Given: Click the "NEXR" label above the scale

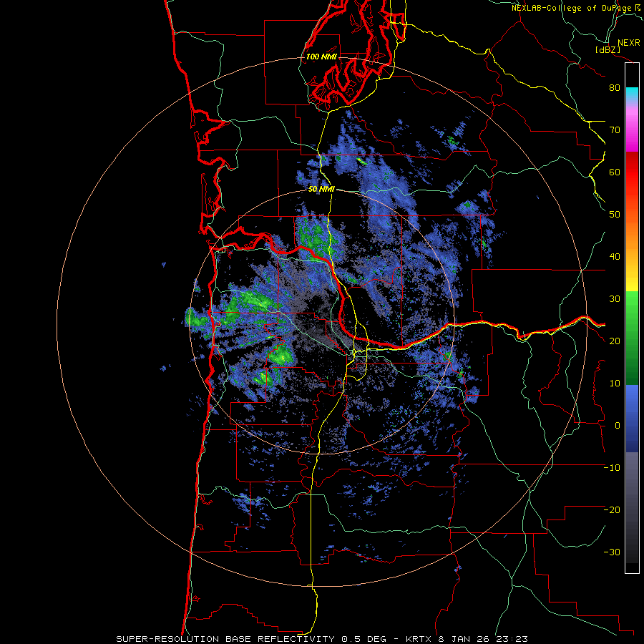Looking at the screenshot, I should (x=628, y=43).
